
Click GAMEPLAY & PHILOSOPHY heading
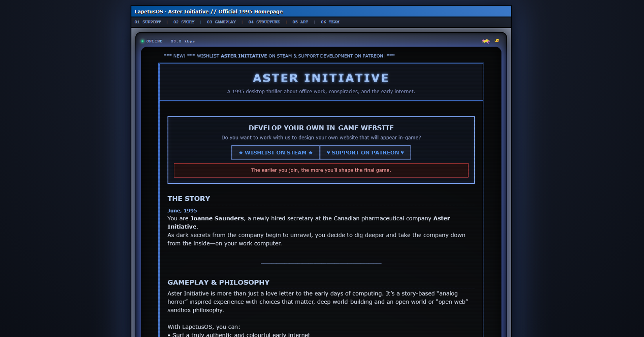click(x=219, y=282)
